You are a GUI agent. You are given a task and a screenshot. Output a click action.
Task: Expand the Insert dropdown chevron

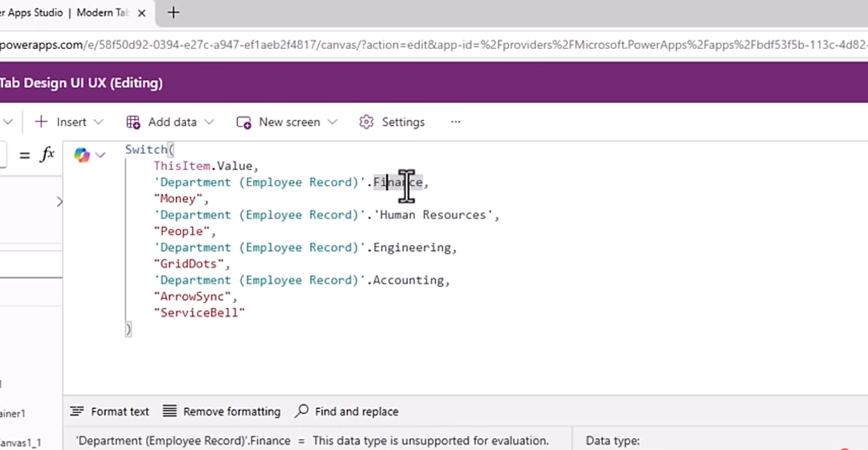click(x=98, y=122)
